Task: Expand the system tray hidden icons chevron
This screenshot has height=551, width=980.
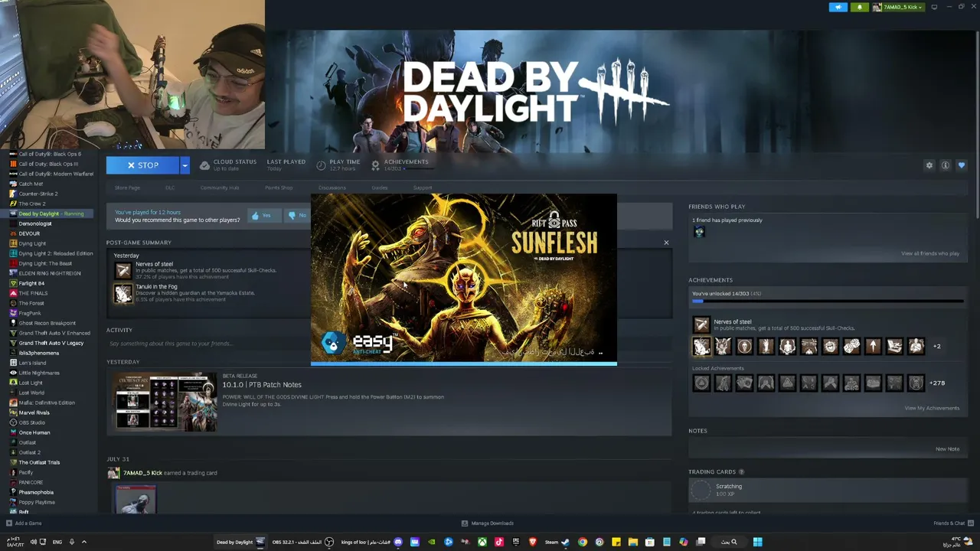Action: pos(84,542)
